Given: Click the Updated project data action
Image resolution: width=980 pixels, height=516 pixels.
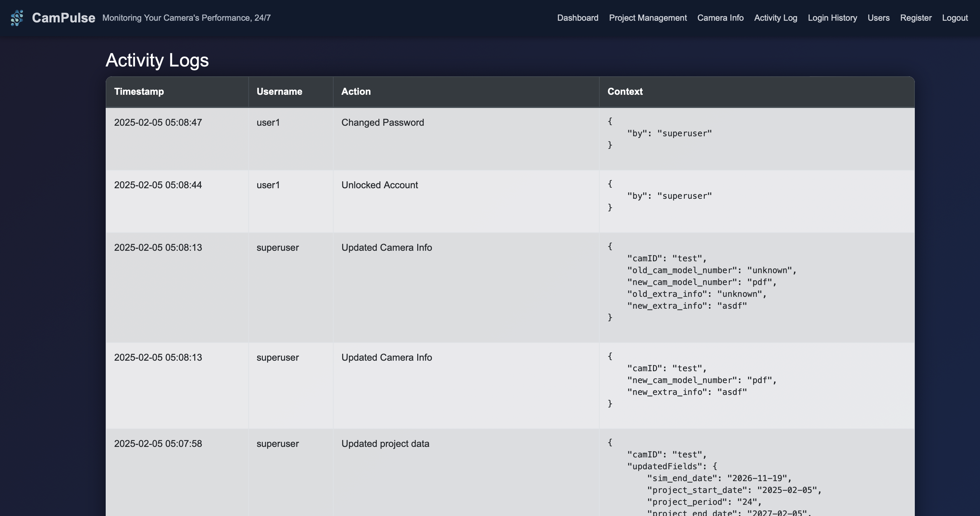Looking at the screenshot, I should coord(385,444).
